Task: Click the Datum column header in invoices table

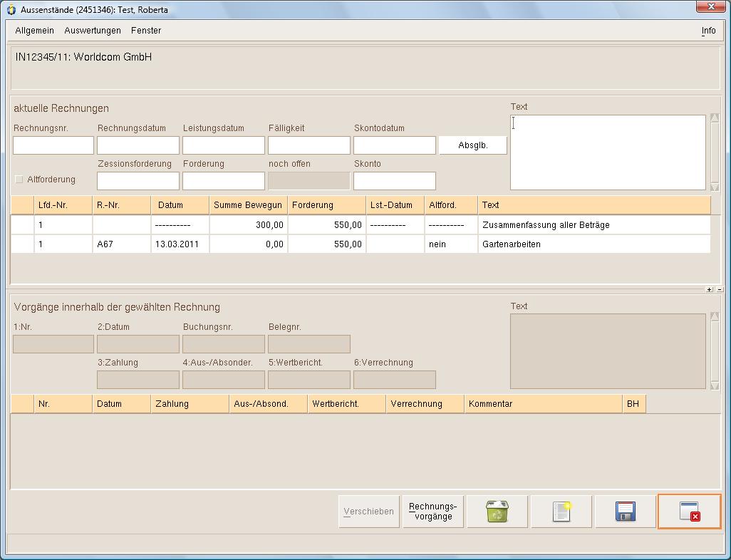Action: tap(180, 205)
